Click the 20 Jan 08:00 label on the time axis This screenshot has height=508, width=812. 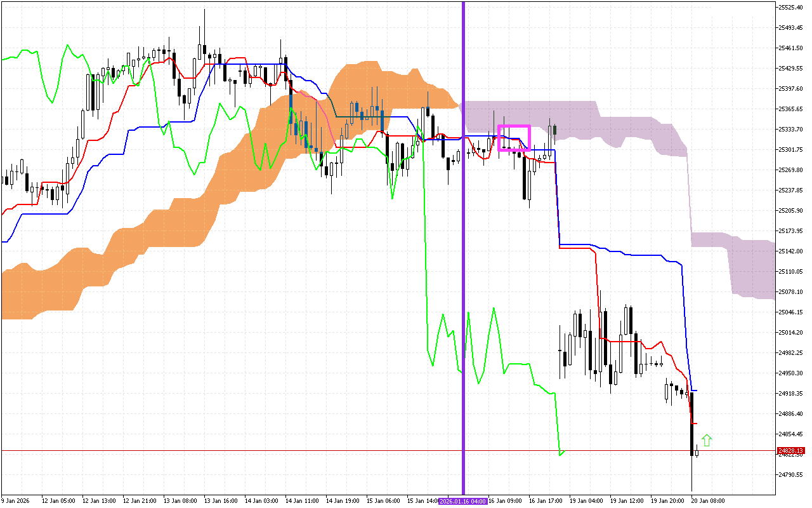tap(708, 501)
